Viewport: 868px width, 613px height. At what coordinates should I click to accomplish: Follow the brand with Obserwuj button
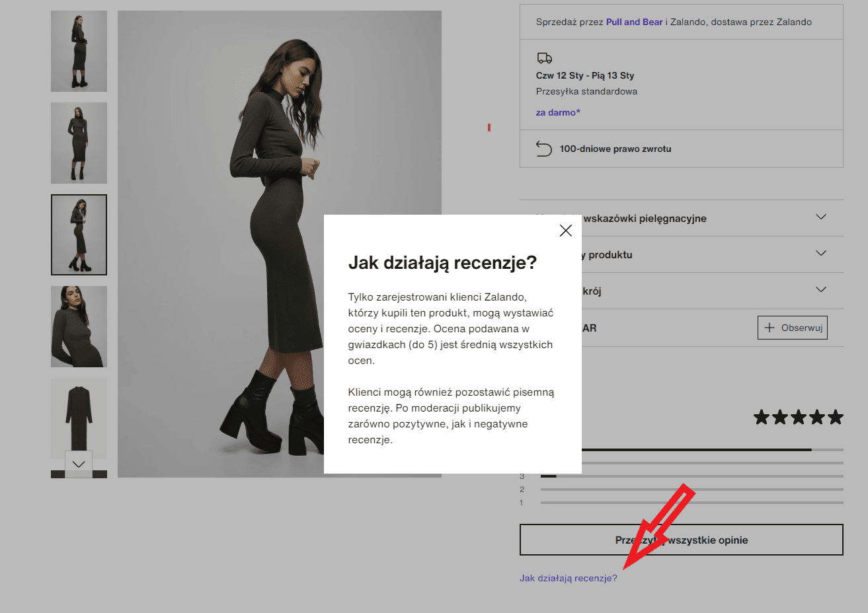pyautogui.click(x=792, y=328)
